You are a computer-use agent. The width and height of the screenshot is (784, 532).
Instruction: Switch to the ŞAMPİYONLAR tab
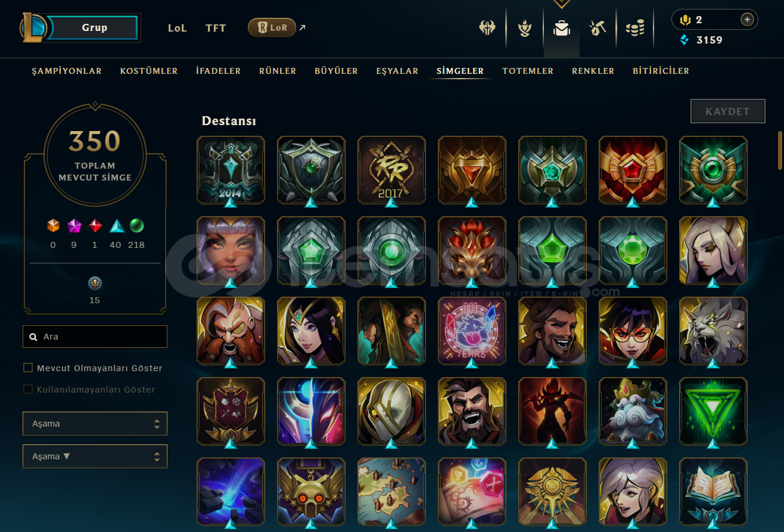pyautogui.click(x=67, y=71)
